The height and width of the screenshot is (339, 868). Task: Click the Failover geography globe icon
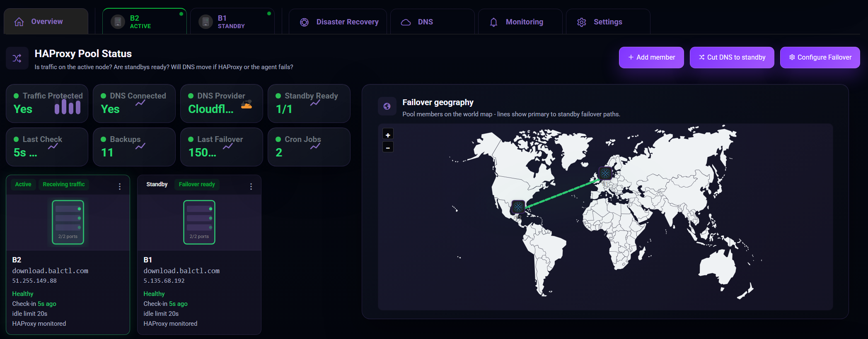[387, 106]
